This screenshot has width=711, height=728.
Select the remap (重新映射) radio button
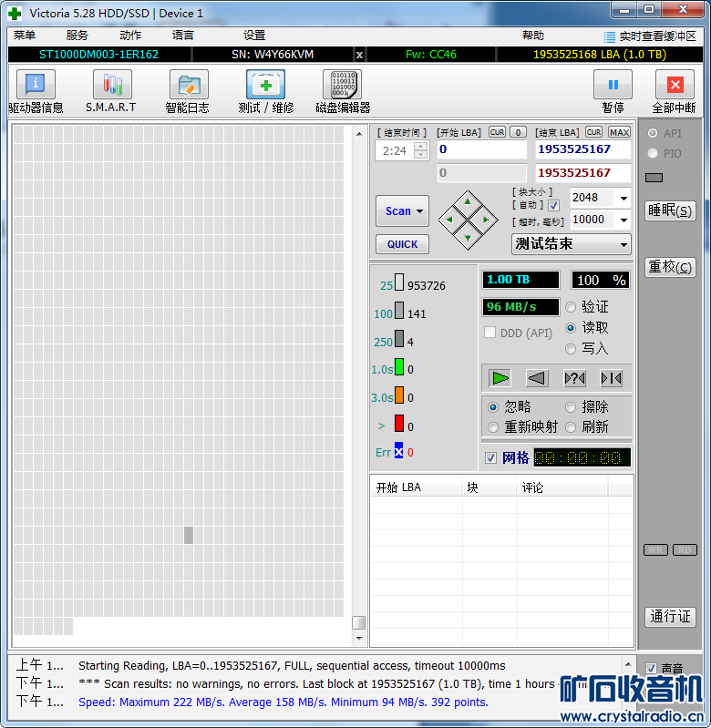click(x=493, y=427)
